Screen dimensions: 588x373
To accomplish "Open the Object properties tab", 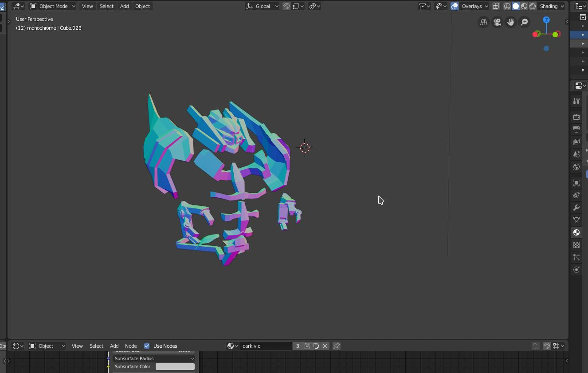I will [x=576, y=183].
